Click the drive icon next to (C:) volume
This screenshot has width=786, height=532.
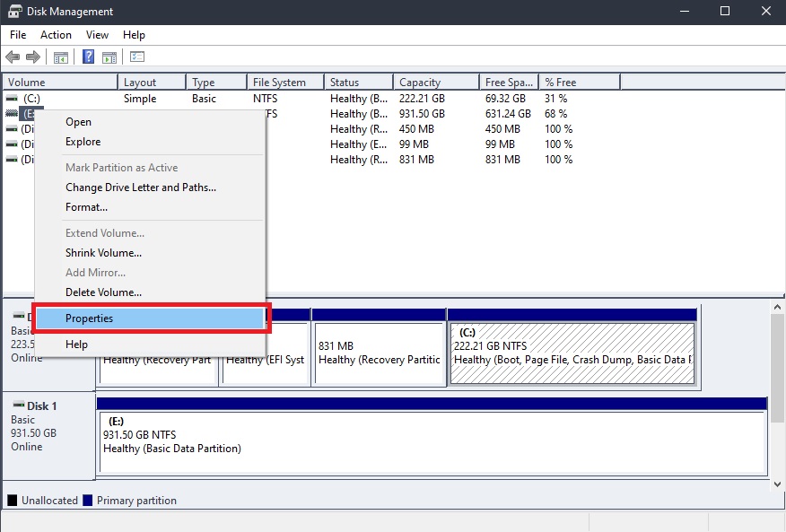tap(12, 99)
